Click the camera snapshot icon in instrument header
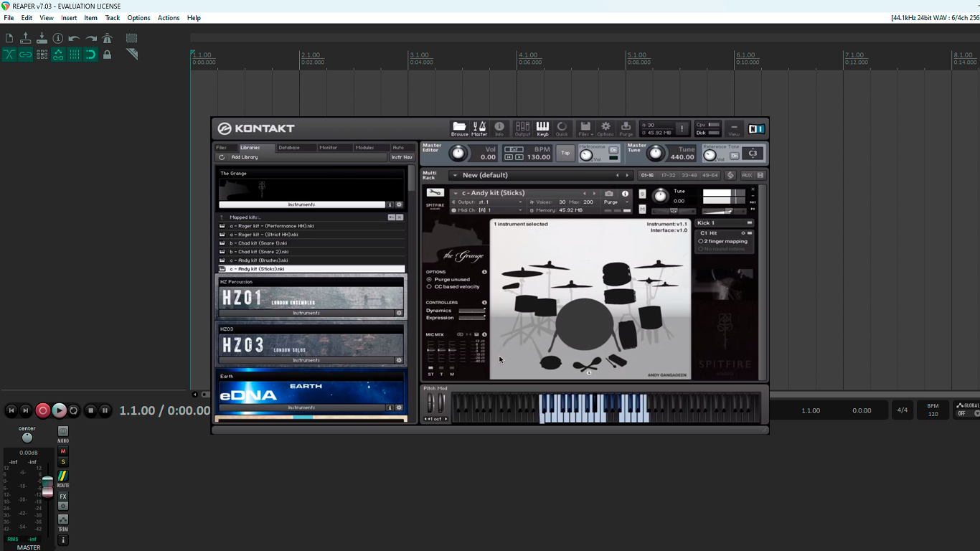The image size is (980, 551). pos(609,194)
